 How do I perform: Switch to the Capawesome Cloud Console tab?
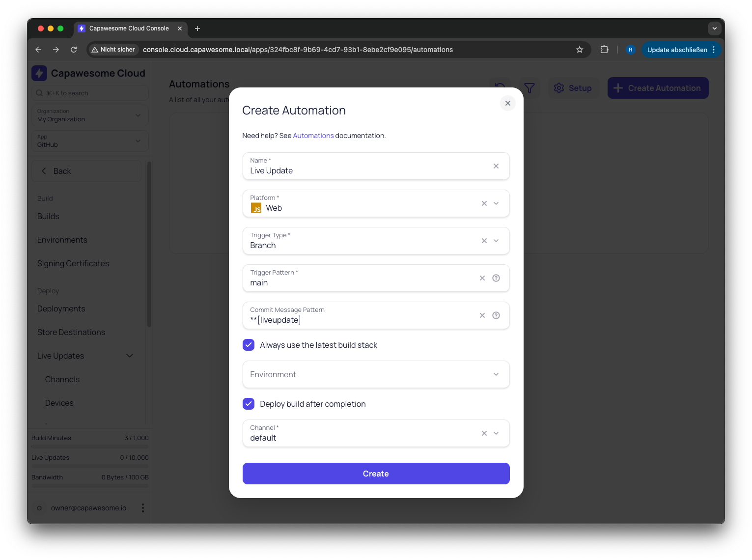(x=129, y=28)
